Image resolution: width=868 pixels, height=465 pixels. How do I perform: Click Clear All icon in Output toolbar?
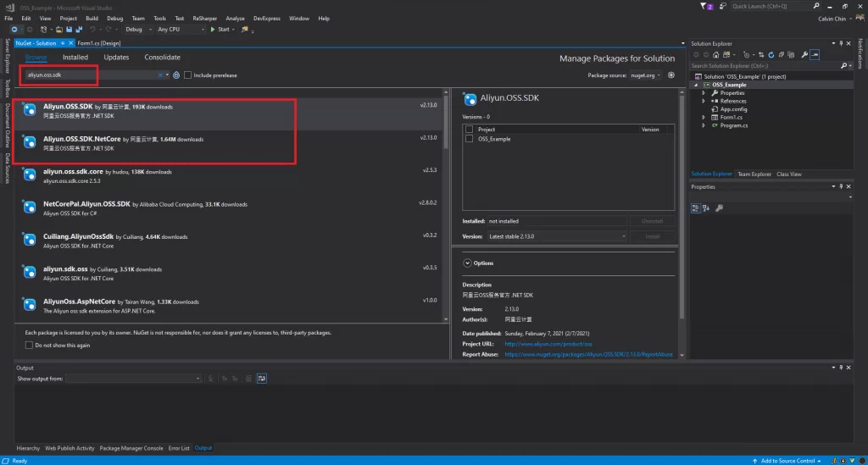click(248, 379)
